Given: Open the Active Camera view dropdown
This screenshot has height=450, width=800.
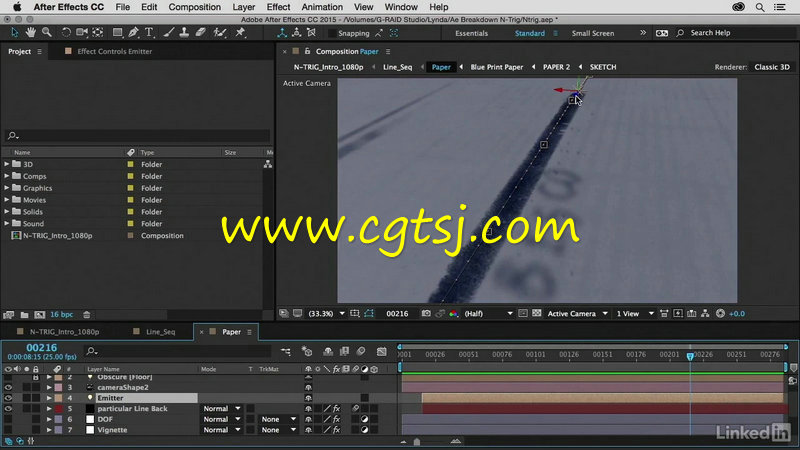Looking at the screenshot, I should pos(578,313).
